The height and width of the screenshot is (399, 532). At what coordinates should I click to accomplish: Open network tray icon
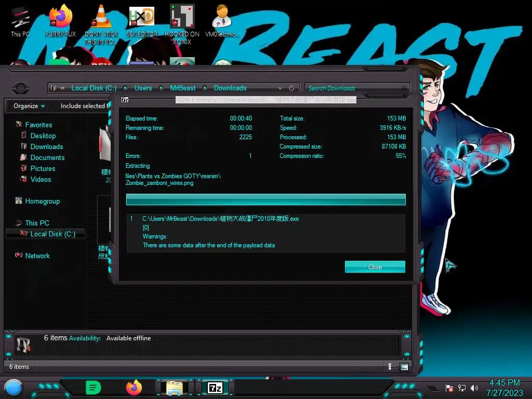[x=461, y=388]
